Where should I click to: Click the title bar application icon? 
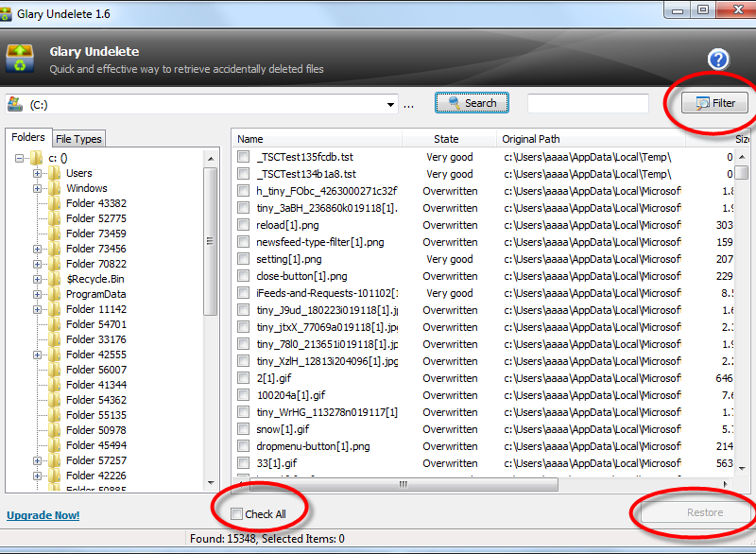tap(6, 14)
